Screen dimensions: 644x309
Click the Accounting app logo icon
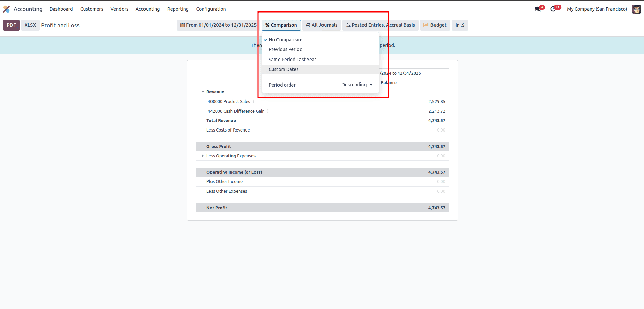(6, 9)
